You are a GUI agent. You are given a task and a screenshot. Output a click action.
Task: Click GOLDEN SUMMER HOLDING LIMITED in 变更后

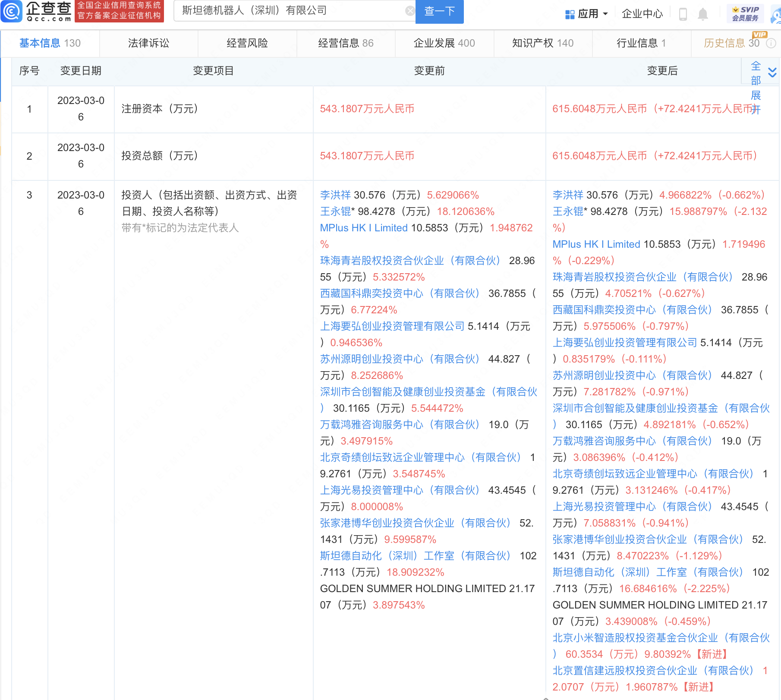tap(646, 605)
